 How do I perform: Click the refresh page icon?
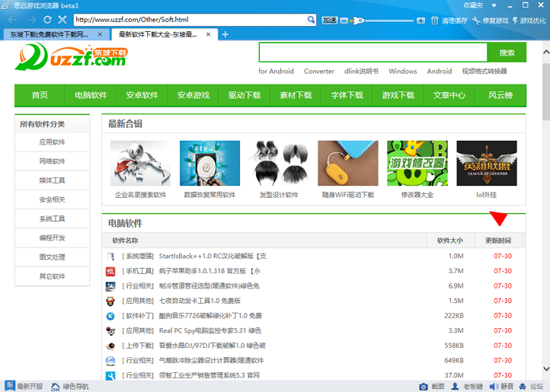(48, 19)
